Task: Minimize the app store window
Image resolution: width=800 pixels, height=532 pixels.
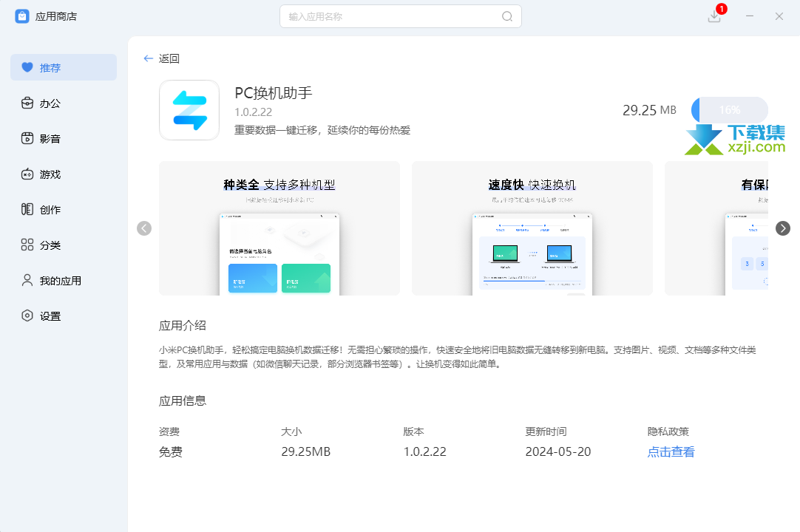Action: (750, 16)
